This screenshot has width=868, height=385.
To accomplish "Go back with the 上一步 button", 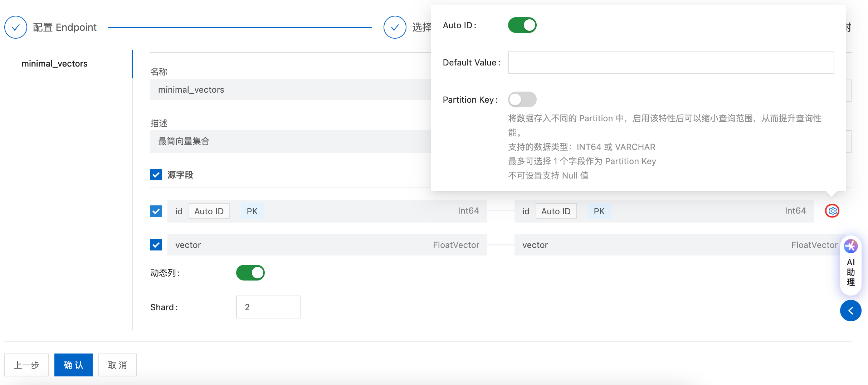I will coord(26,365).
